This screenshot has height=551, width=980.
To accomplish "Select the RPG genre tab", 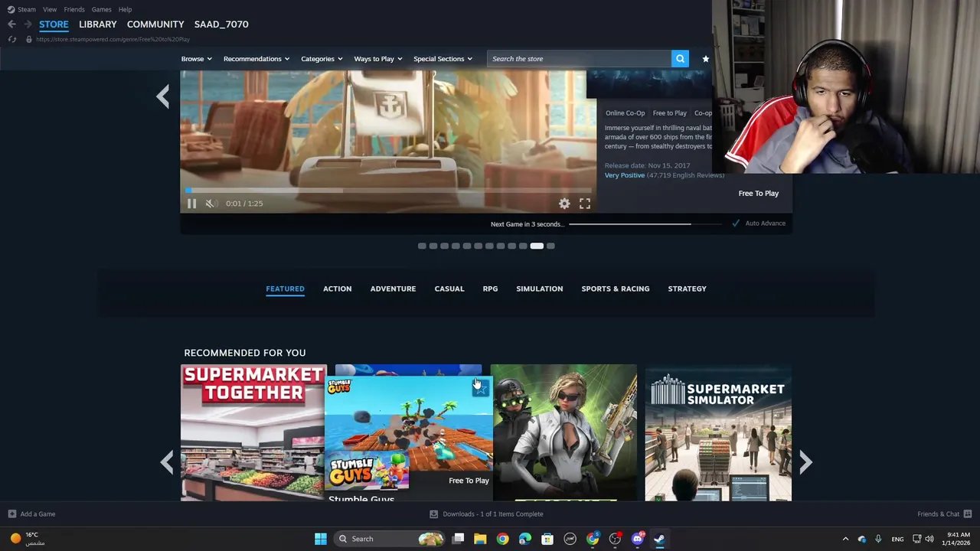I will pyautogui.click(x=490, y=289).
